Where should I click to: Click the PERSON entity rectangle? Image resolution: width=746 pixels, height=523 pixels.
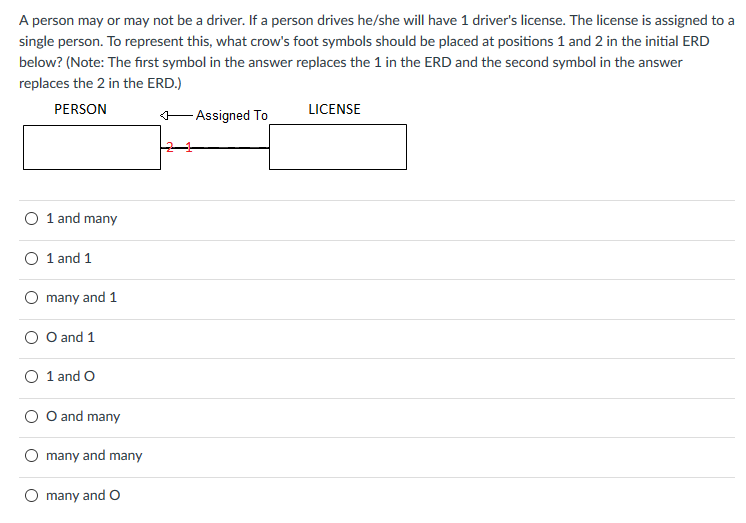92,148
